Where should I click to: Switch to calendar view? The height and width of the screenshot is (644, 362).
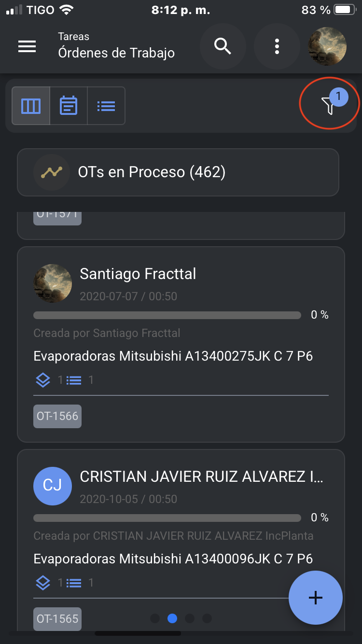[69, 106]
